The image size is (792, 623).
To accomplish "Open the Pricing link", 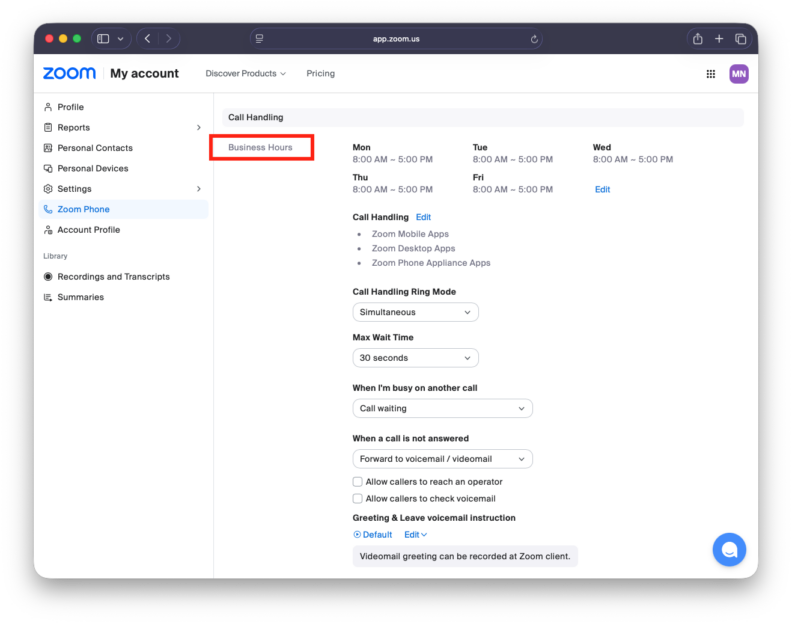I will click(320, 74).
